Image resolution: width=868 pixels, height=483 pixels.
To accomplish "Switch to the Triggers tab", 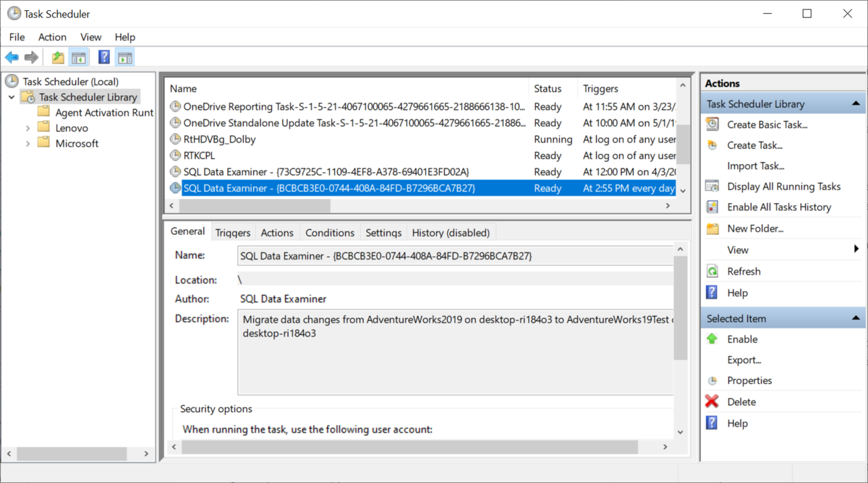I will pos(233,233).
